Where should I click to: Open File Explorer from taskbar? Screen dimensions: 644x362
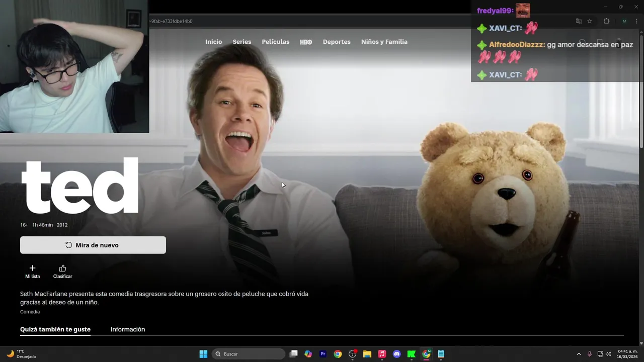pyautogui.click(x=367, y=354)
